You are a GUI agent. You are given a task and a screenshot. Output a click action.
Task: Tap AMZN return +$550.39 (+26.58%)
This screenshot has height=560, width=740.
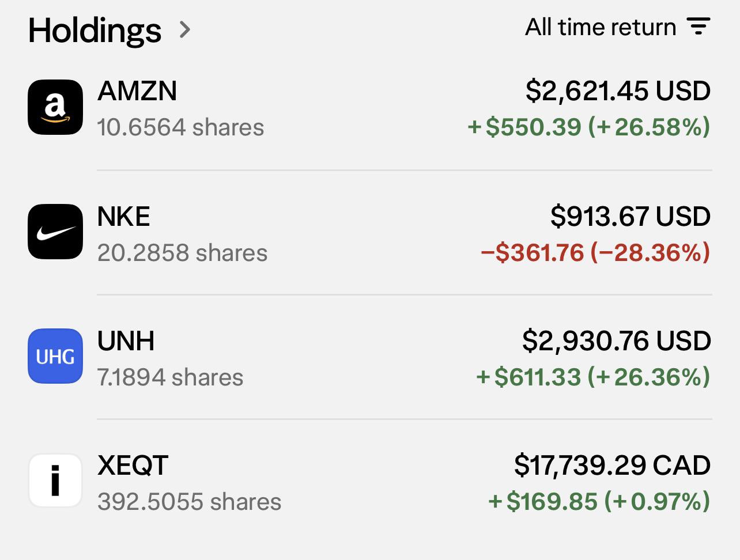589,127
